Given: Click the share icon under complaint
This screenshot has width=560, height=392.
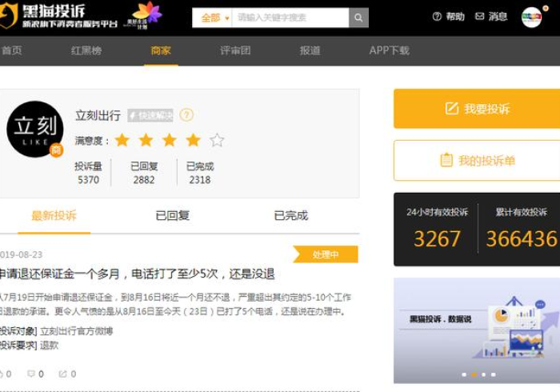Looking at the screenshot, I should point(62,374).
